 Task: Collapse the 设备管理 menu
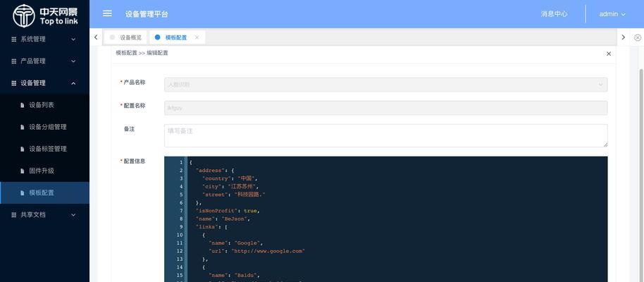click(73, 83)
